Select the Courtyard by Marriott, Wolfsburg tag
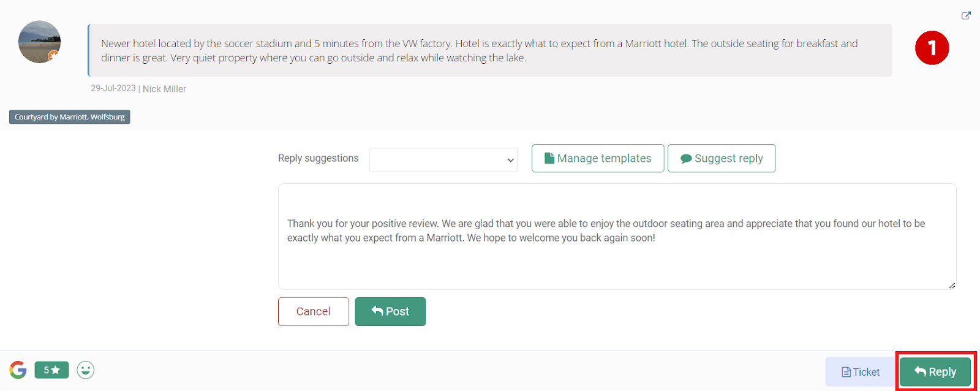 click(x=70, y=116)
